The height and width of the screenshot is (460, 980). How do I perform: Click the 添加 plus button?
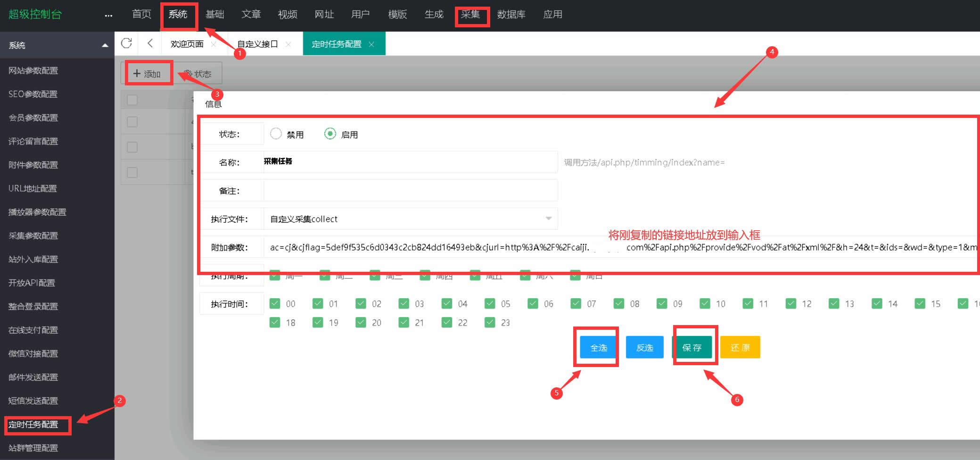pyautogui.click(x=147, y=74)
